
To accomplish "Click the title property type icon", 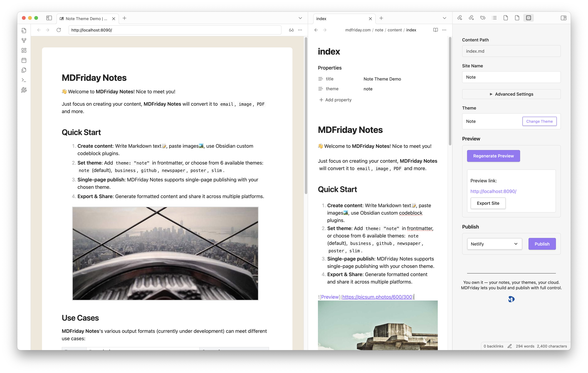I will pyautogui.click(x=320, y=79).
